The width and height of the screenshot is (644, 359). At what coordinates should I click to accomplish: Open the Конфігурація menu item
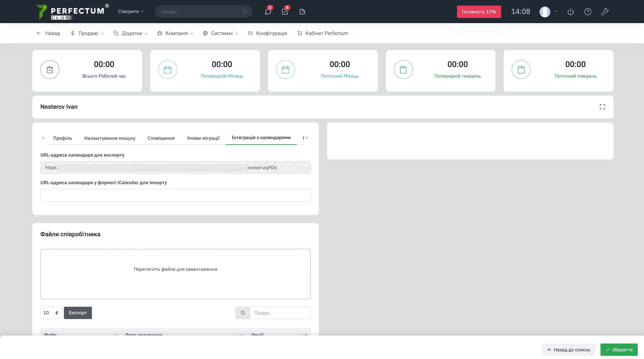tap(267, 33)
